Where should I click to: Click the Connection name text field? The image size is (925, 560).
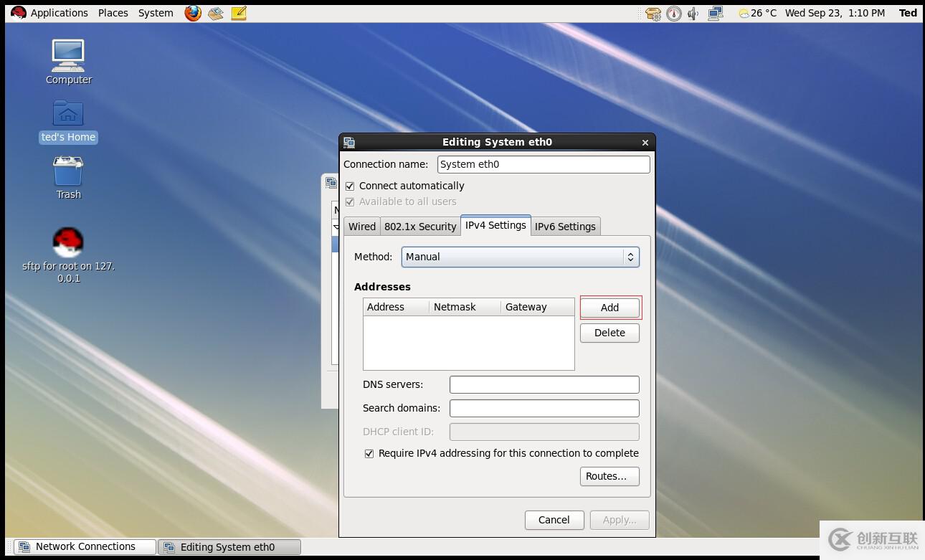click(x=544, y=164)
